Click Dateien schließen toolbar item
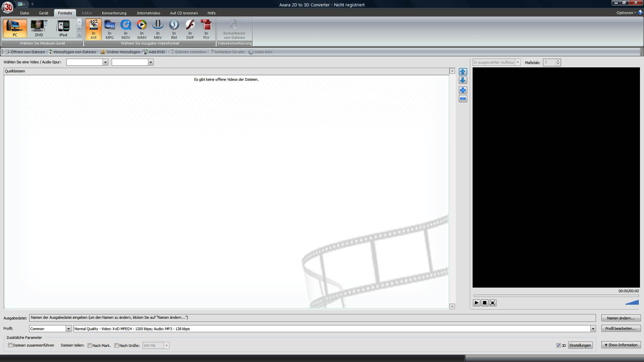This screenshot has width=644, height=362. (x=187, y=52)
